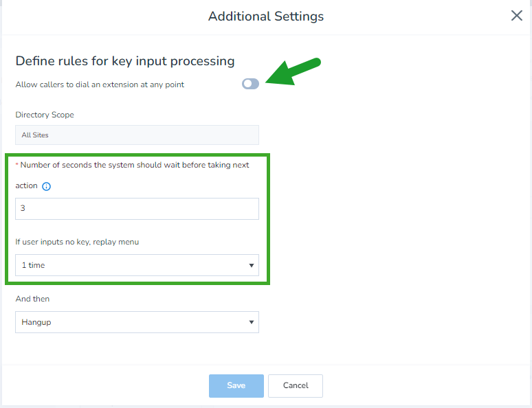Image resolution: width=532 pixels, height=408 pixels.
Task: Click the 'If user inputs no key, replay menu' label
Action: (77, 242)
